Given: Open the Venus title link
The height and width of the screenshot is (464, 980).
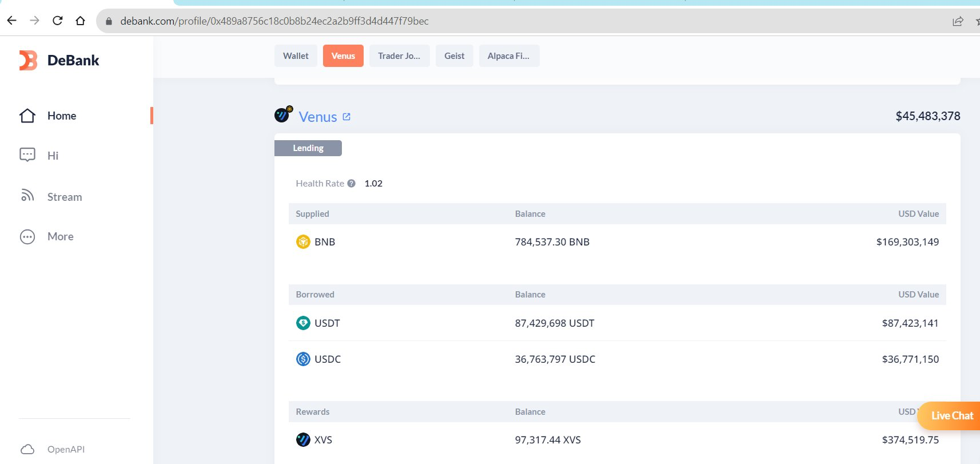Looking at the screenshot, I should click(318, 117).
